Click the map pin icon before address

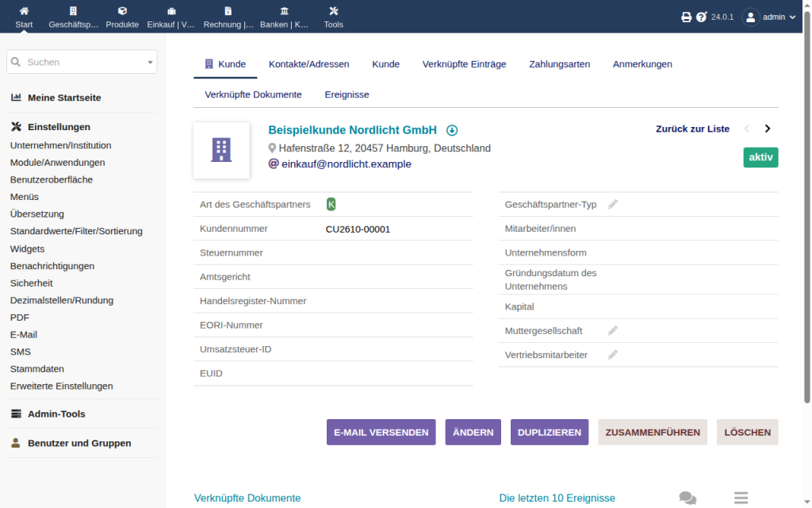pyautogui.click(x=272, y=148)
